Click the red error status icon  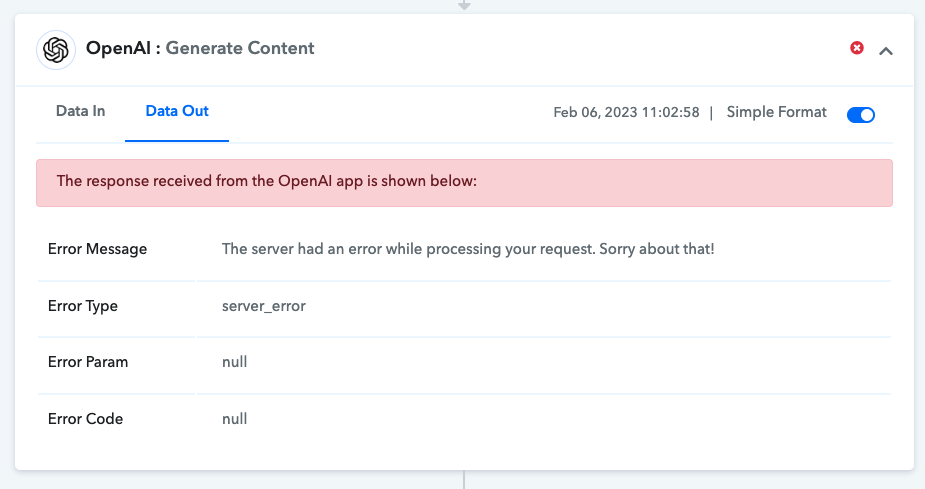pyautogui.click(x=857, y=48)
